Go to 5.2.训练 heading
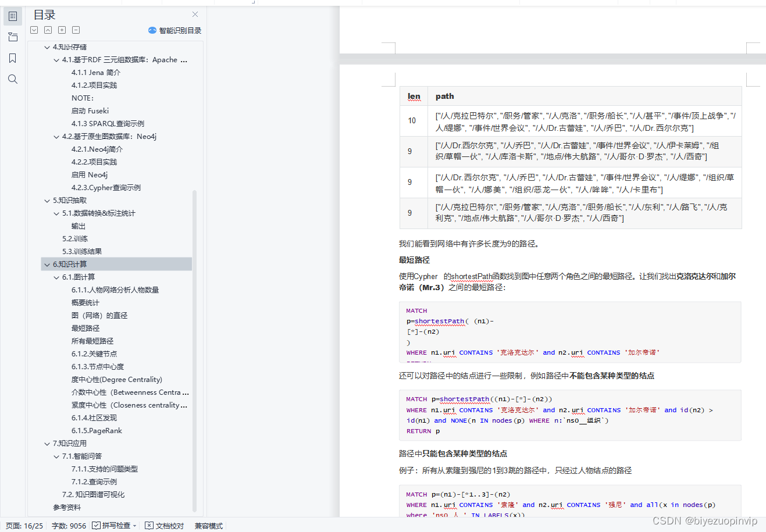Viewport: 766px width, 532px height. pos(75,239)
